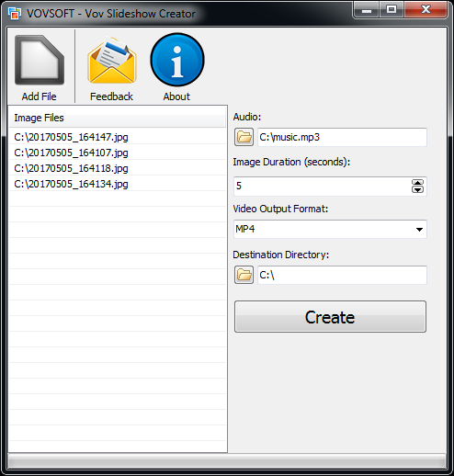Close the Vov Slideshow Creator window
This screenshot has width=454, height=476.
pos(426,10)
